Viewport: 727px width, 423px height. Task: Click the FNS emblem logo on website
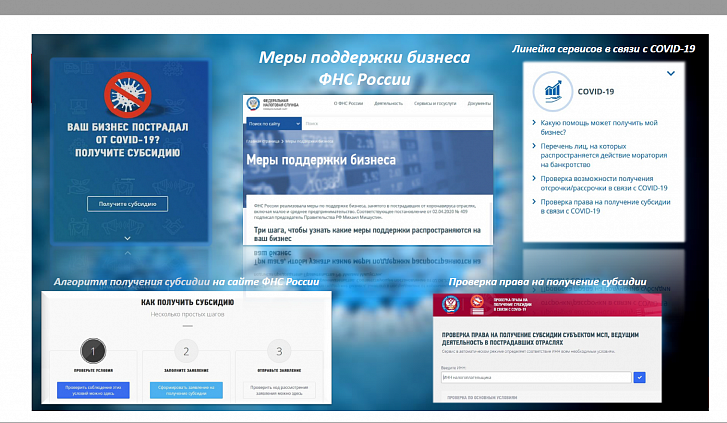click(x=253, y=103)
